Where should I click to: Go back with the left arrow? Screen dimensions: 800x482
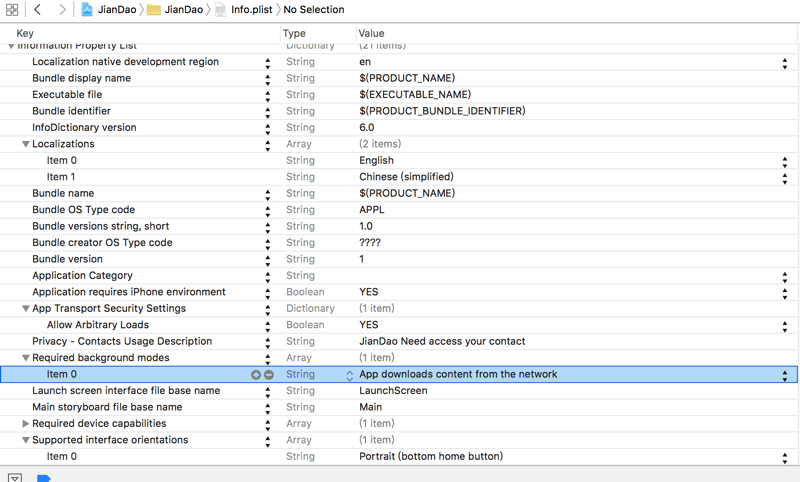[38, 10]
